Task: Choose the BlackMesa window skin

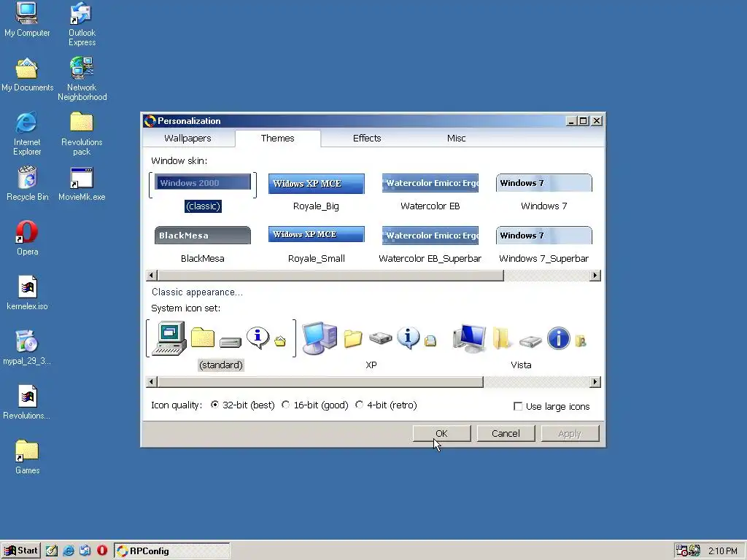Action: (203, 245)
